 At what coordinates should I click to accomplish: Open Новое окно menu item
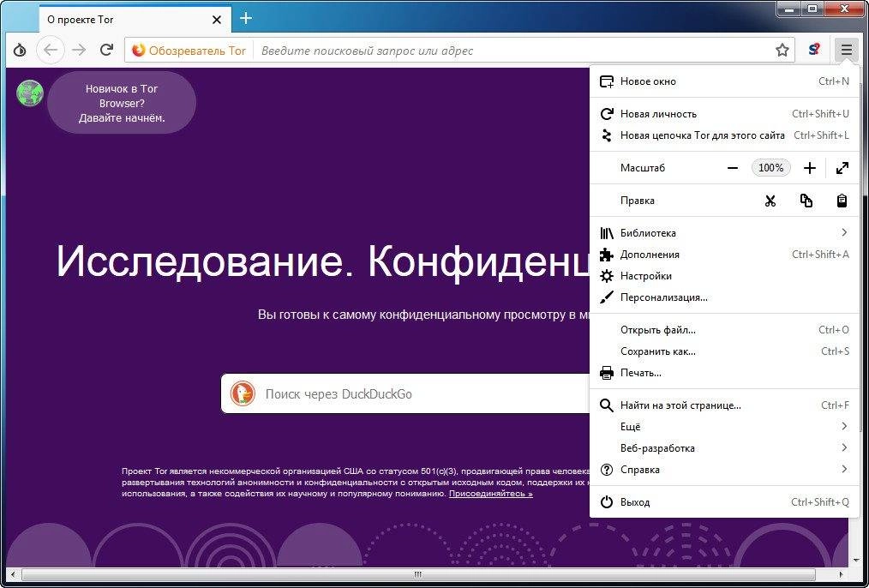click(x=724, y=81)
